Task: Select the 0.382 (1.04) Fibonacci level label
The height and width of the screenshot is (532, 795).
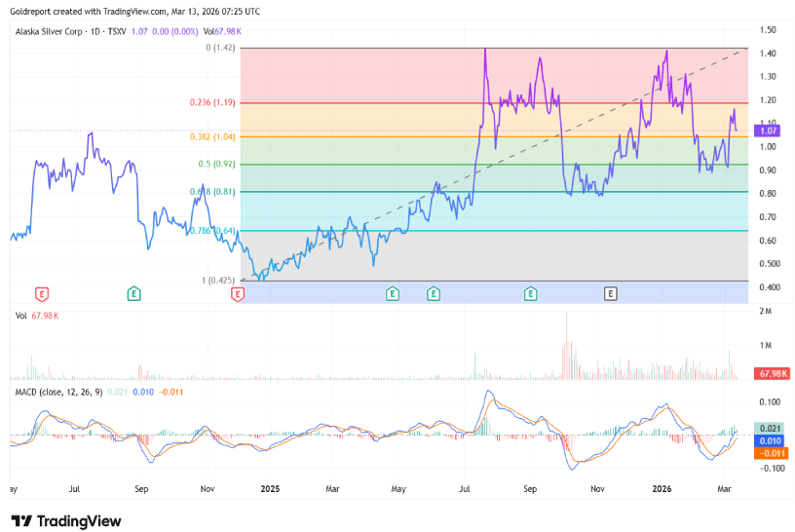Action: 215,137
